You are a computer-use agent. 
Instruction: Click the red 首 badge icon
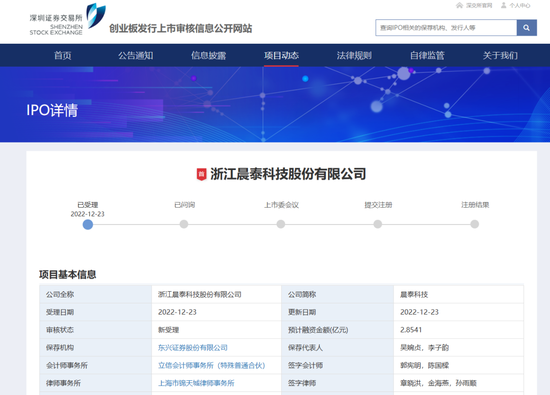click(201, 174)
